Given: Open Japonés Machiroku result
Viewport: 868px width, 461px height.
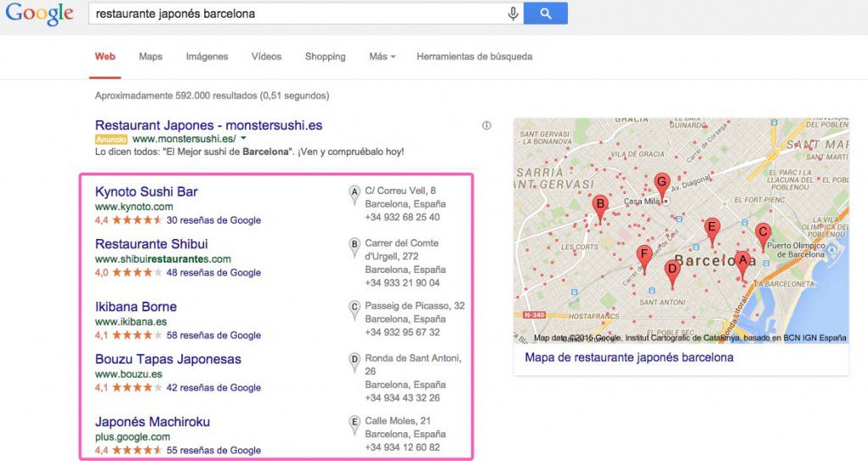Looking at the screenshot, I should pos(153,422).
